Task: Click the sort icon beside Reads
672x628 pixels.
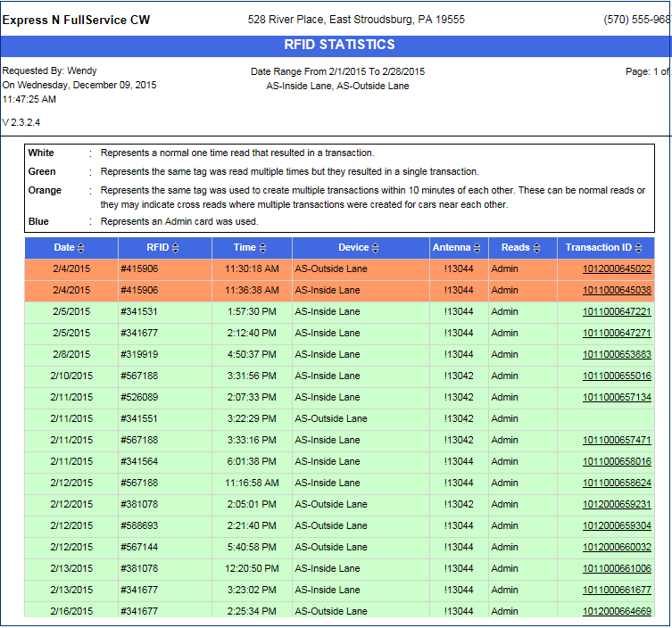Action: (537, 248)
